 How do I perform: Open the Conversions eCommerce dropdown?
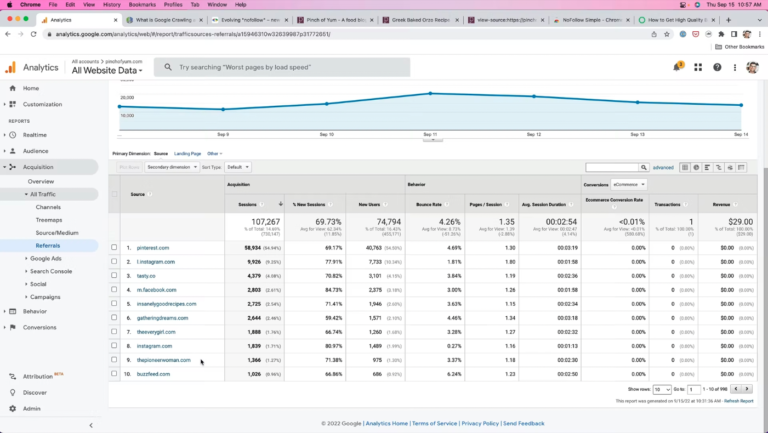pyautogui.click(x=628, y=185)
